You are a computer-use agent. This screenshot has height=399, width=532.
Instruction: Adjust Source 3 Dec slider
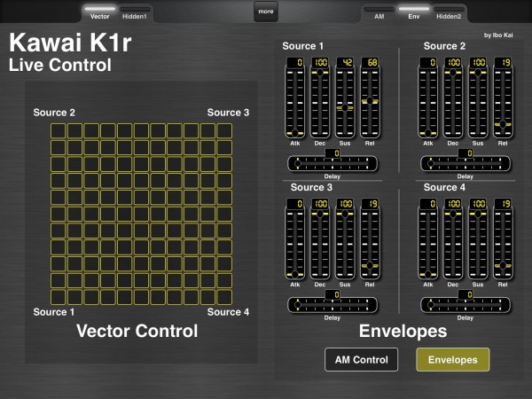[x=319, y=244]
